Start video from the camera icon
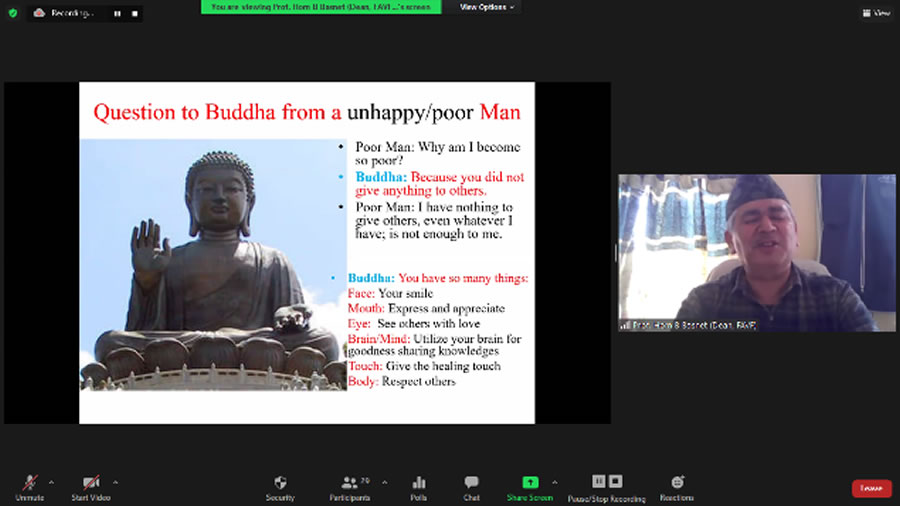900x506 pixels. (x=91, y=488)
